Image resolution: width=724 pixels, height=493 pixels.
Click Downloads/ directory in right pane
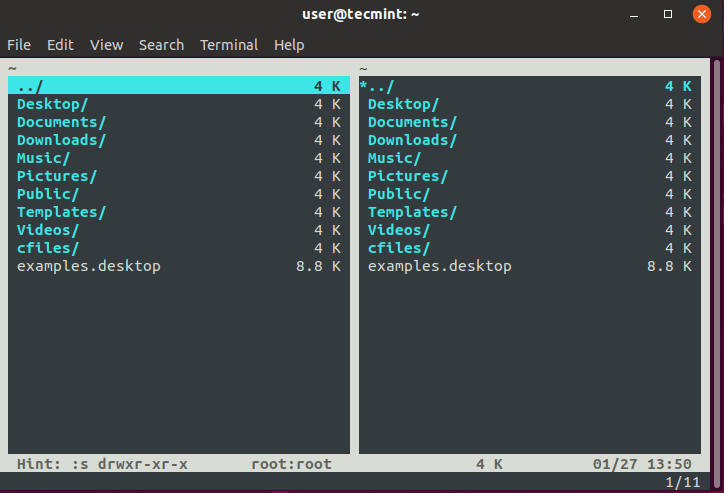pyautogui.click(x=412, y=140)
